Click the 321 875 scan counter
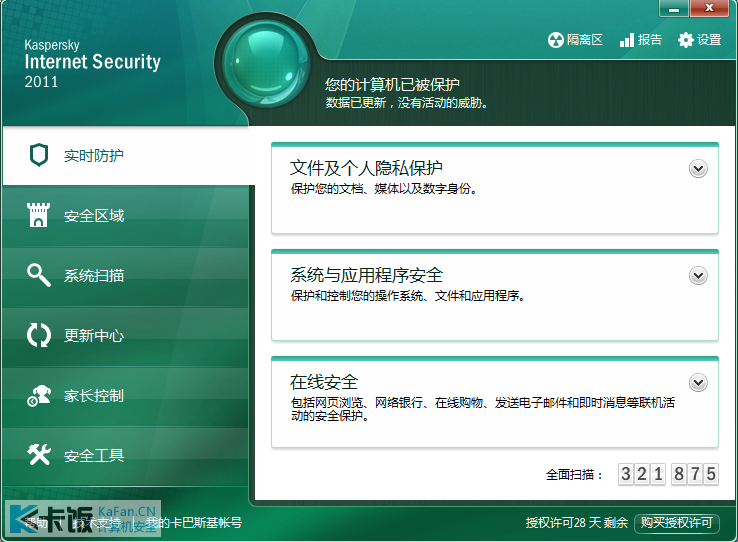This screenshot has width=738, height=542. [668, 474]
